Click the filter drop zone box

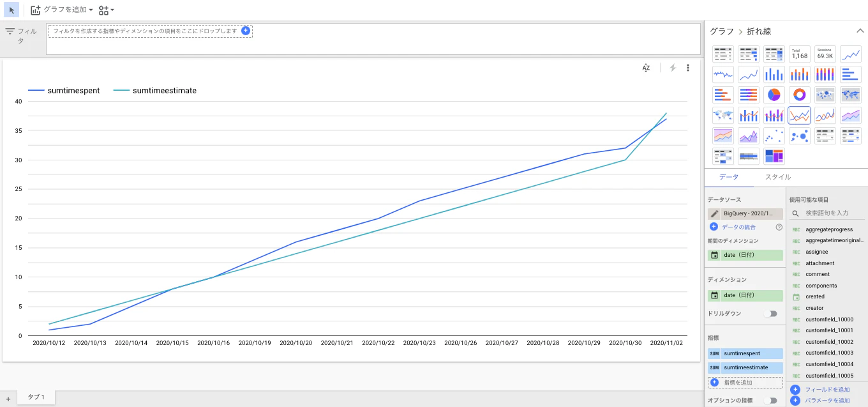pyautogui.click(x=150, y=31)
